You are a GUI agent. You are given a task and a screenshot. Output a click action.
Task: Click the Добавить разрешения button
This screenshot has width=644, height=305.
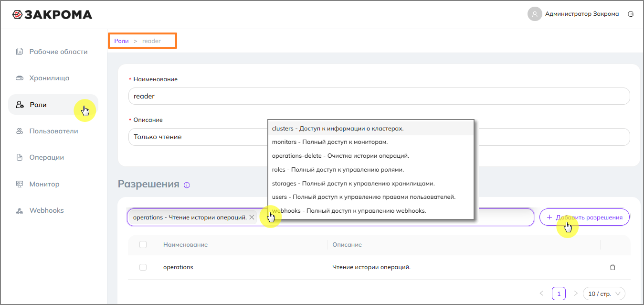584,217
